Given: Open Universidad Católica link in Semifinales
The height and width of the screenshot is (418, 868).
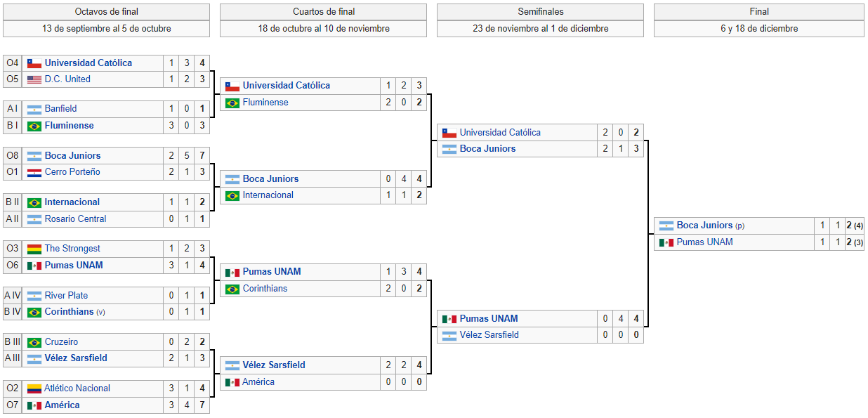Looking at the screenshot, I should 500,132.
